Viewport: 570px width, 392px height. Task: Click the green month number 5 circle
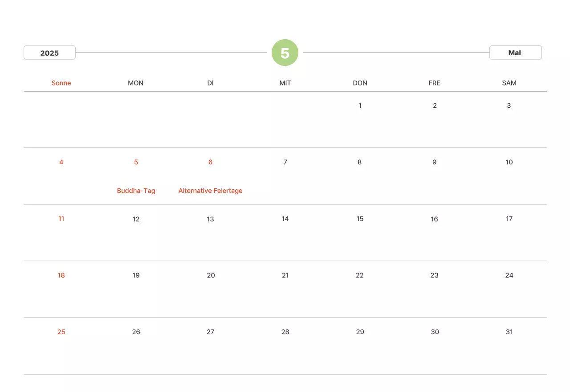[285, 53]
